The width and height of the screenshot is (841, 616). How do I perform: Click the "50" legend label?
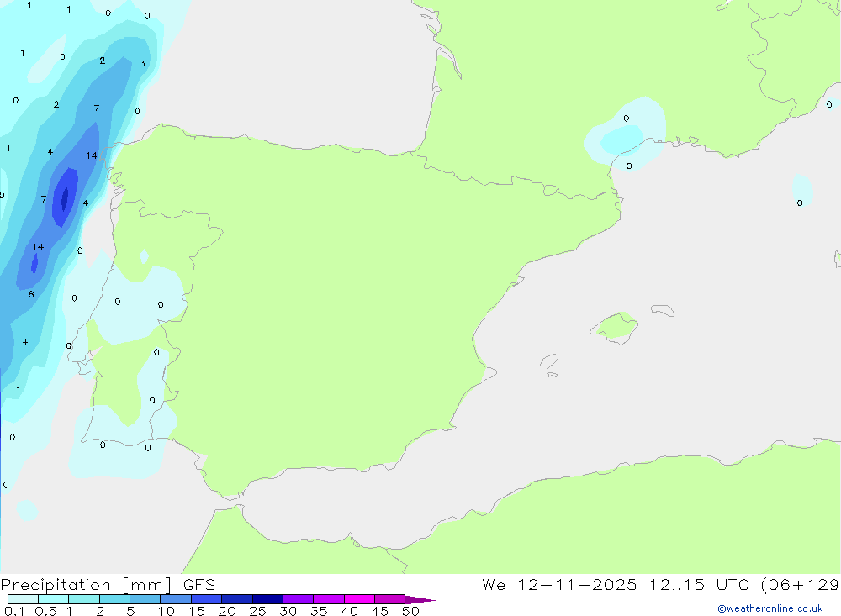coord(410,611)
